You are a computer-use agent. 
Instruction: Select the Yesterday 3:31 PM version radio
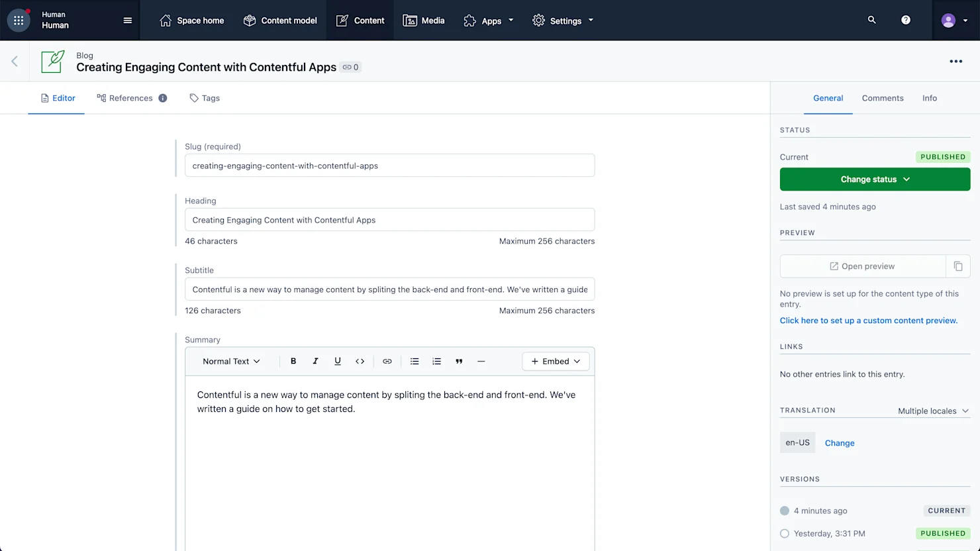pyautogui.click(x=785, y=533)
